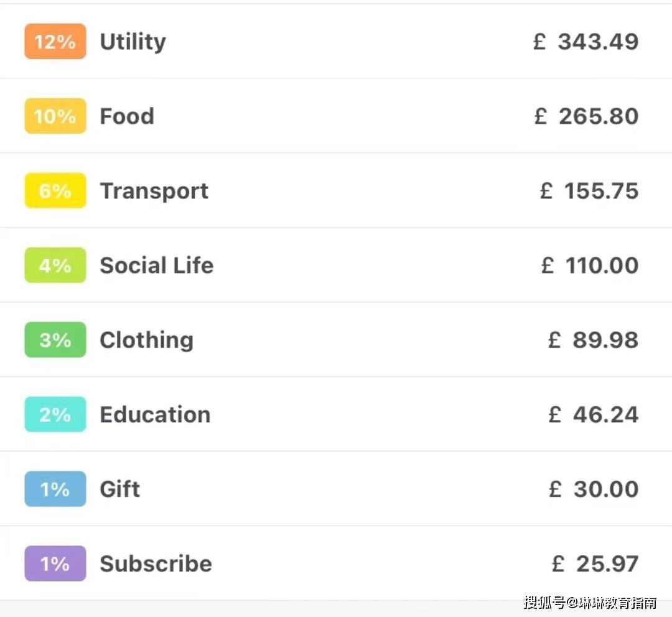Open the Gift category label
Viewport: 672px width, 617px height.
coord(120,489)
